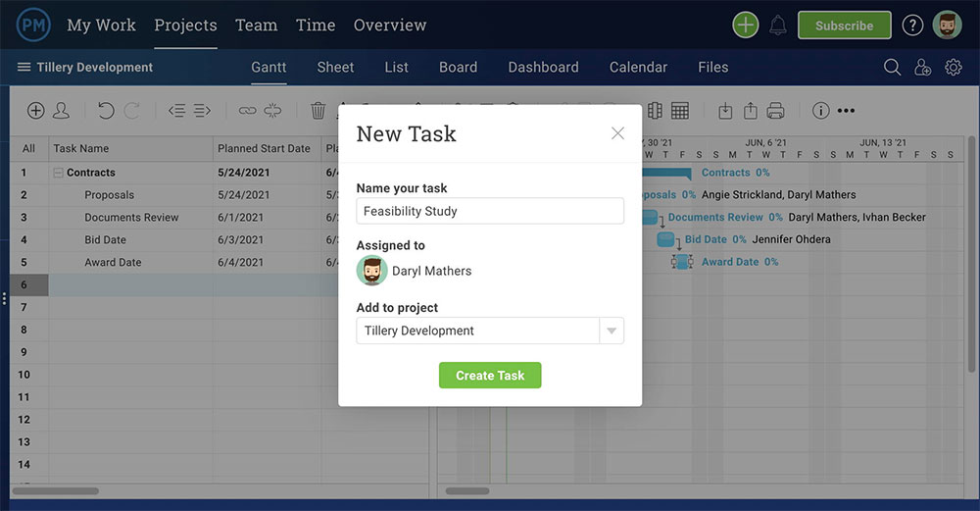Click the Gantt chart vertical scrollbar
The image size is (980, 511).
tap(971, 255)
